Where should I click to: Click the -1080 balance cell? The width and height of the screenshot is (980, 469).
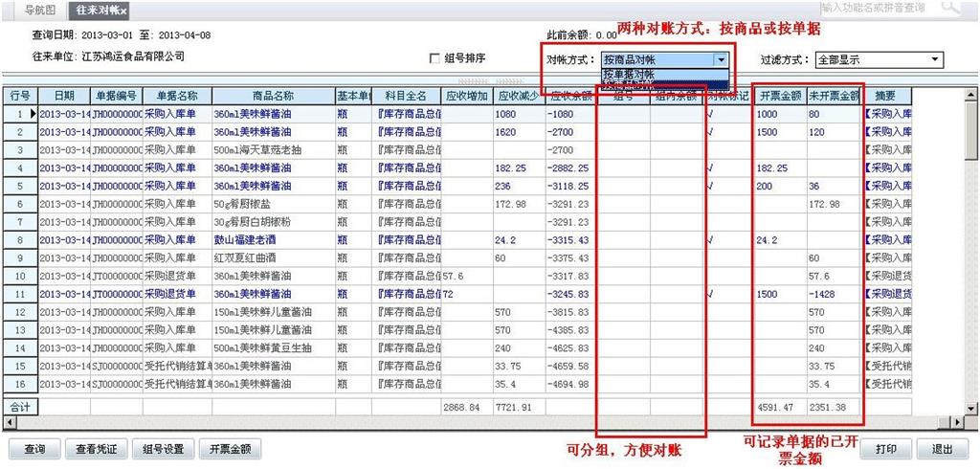[569, 115]
